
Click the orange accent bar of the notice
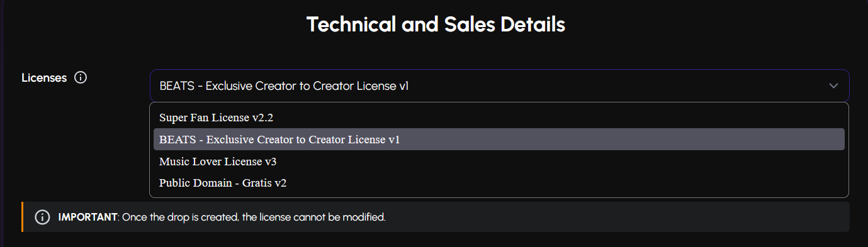click(22, 217)
